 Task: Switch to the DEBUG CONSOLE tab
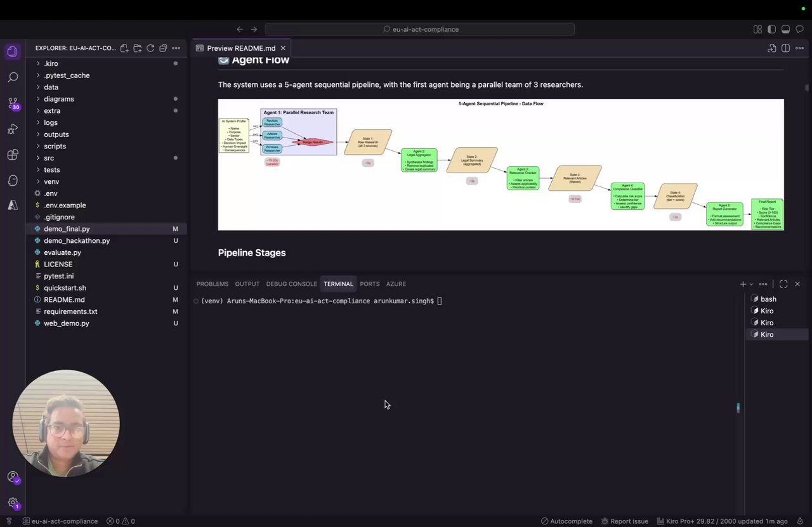click(x=291, y=284)
